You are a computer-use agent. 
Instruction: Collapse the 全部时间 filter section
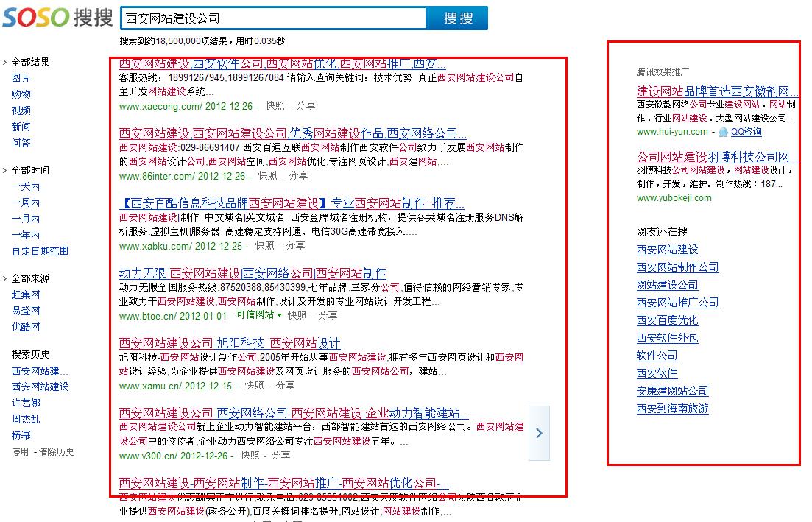(x=5, y=170)
